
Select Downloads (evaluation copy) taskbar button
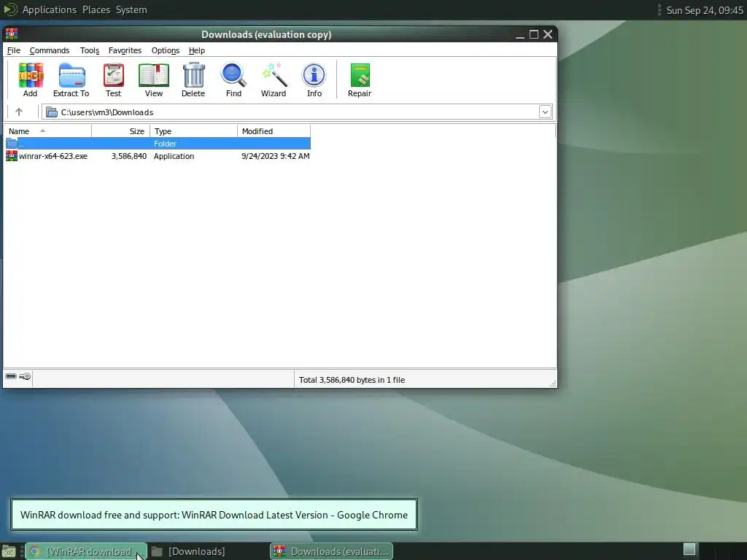point(332,551)
